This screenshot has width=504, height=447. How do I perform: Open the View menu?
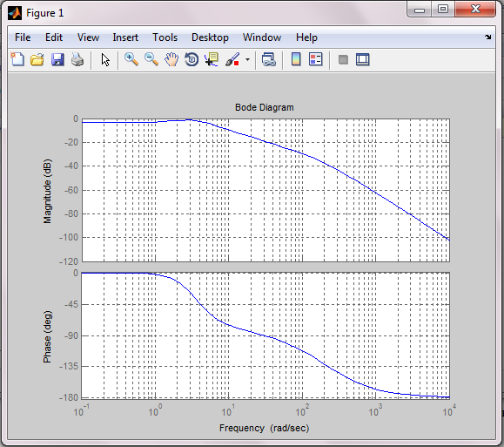click(x=88, y=37)
